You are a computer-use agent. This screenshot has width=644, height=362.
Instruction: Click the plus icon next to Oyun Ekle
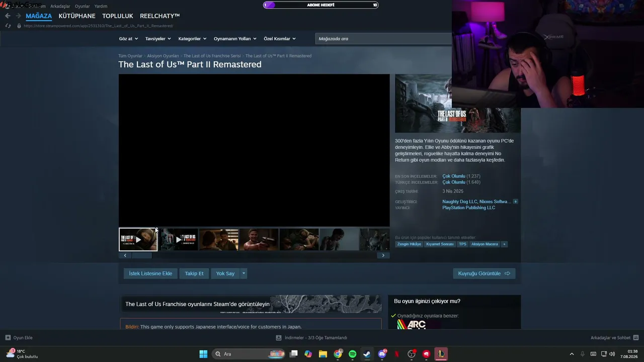(x=8, y=338)
